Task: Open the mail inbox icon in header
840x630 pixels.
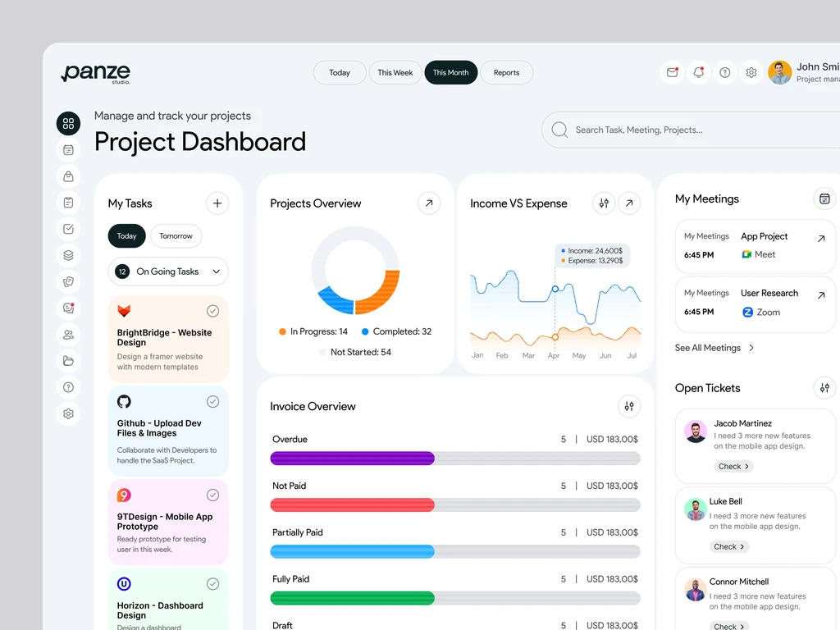Action: pyautogui.click(x=672, y=72)
